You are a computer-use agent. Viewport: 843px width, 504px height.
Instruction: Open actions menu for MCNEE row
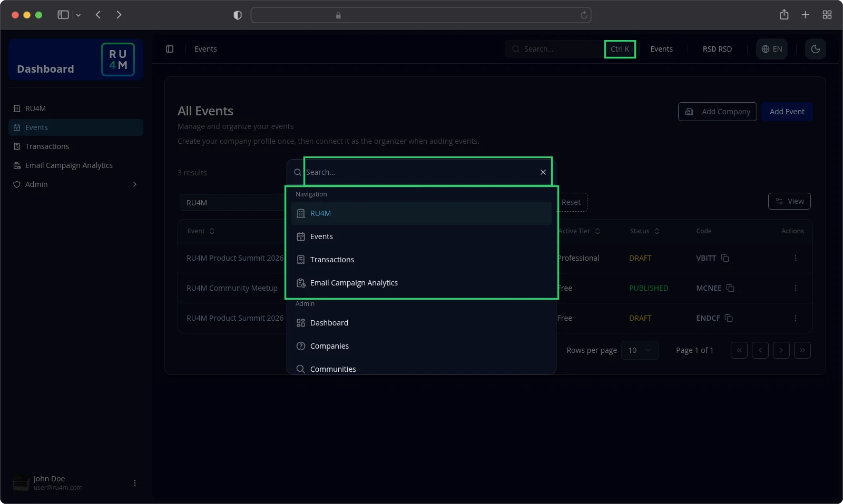tap(796, 288)
